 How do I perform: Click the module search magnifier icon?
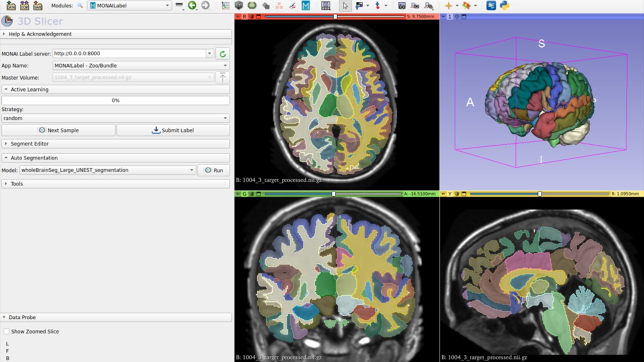point(80,6)
